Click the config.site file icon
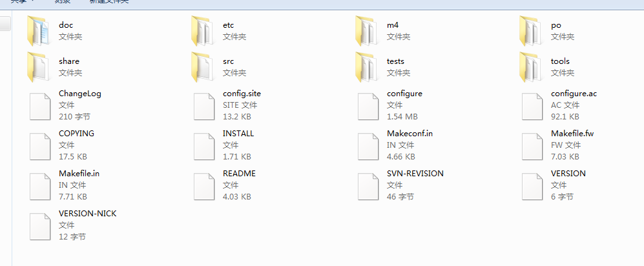The width and height of the screenshot is (644, 266). point(204,107)
